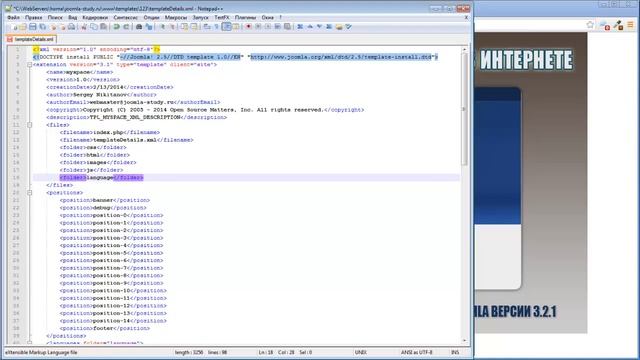Click the footer position line

pos(105,328)
